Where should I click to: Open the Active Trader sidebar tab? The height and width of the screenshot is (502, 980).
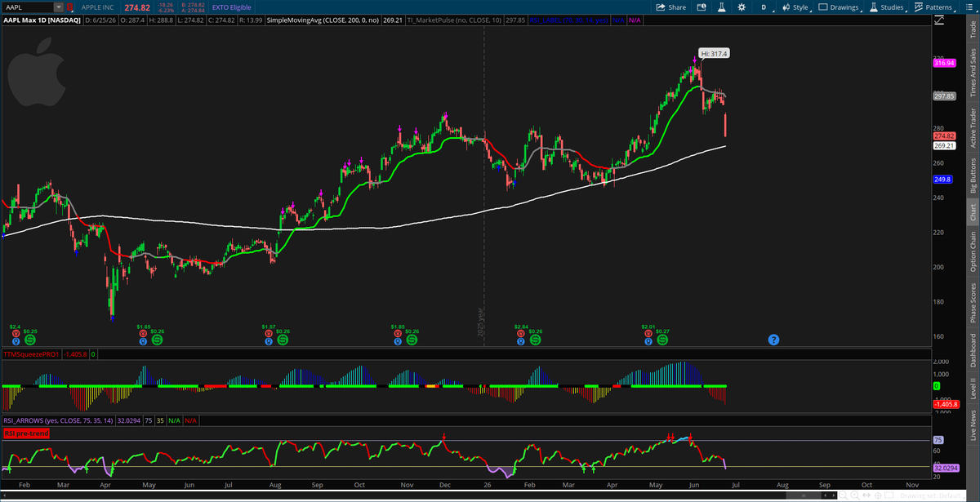[x=972, y=127]
